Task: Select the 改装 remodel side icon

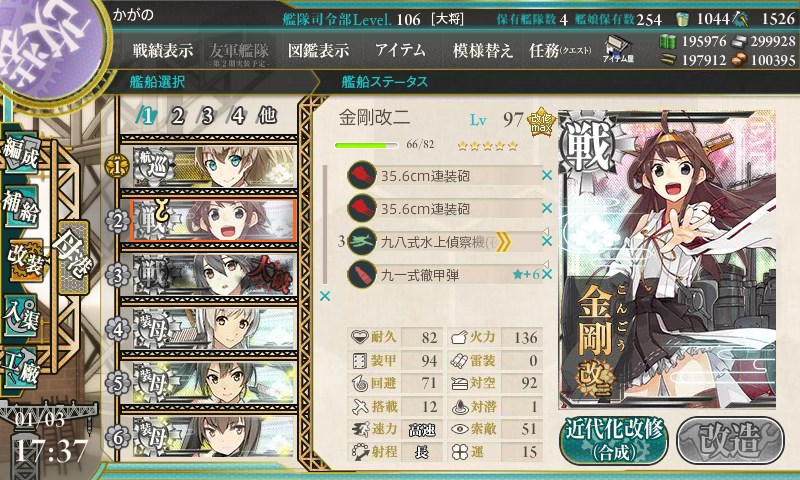Action: pyautogui.click(x=24, y=259)
